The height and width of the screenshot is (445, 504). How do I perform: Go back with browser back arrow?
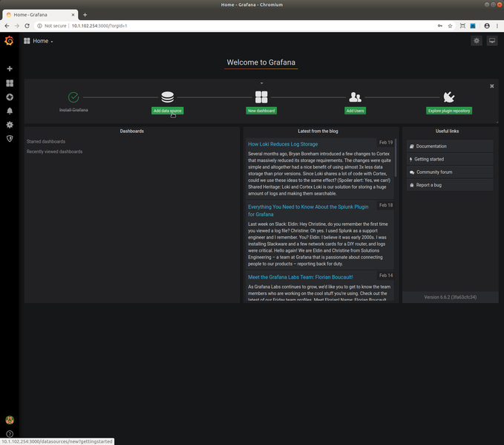click(x=7, y=26)
